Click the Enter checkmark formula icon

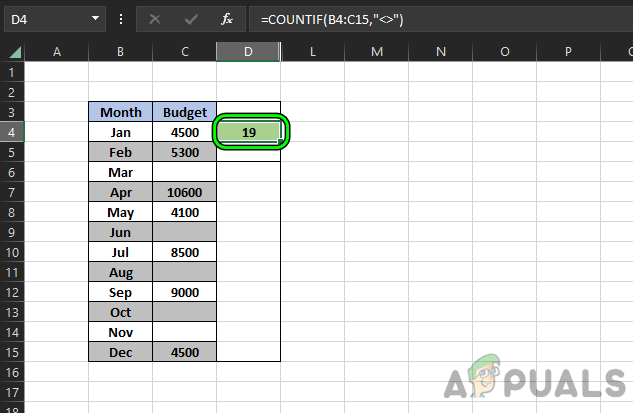click(191, 19)
